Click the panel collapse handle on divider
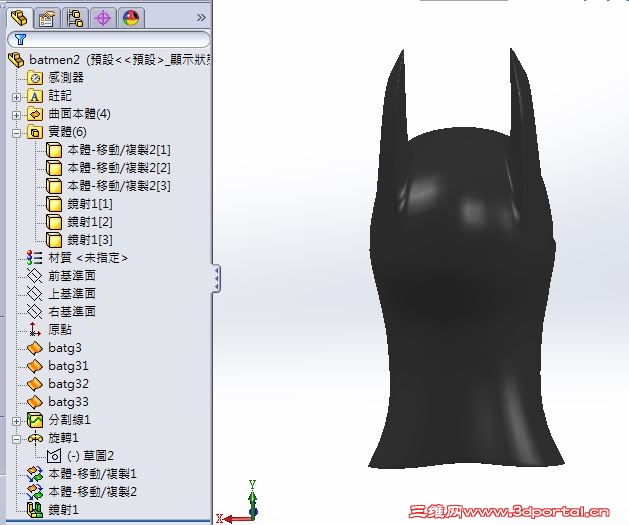 pyautogui.click(x=216, y=278)
